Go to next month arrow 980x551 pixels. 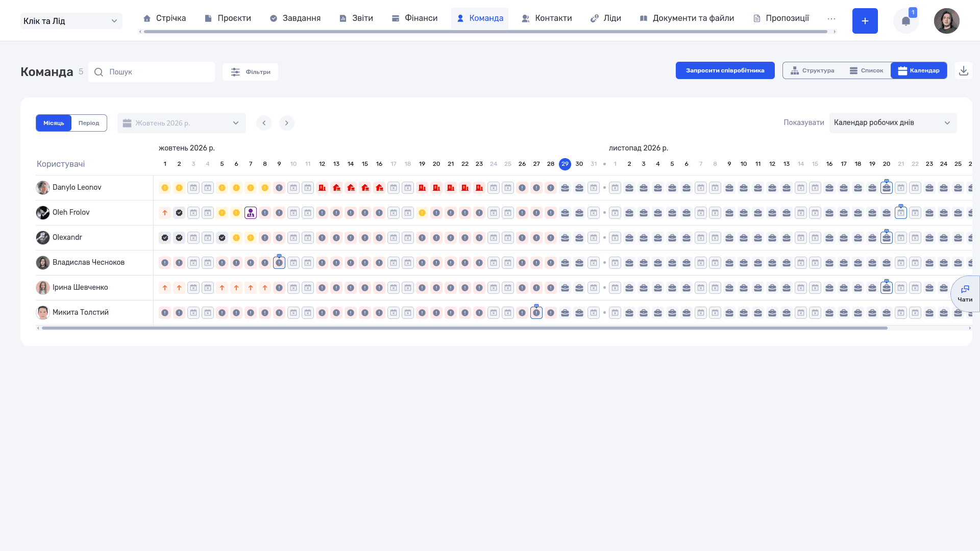[287, 123]
